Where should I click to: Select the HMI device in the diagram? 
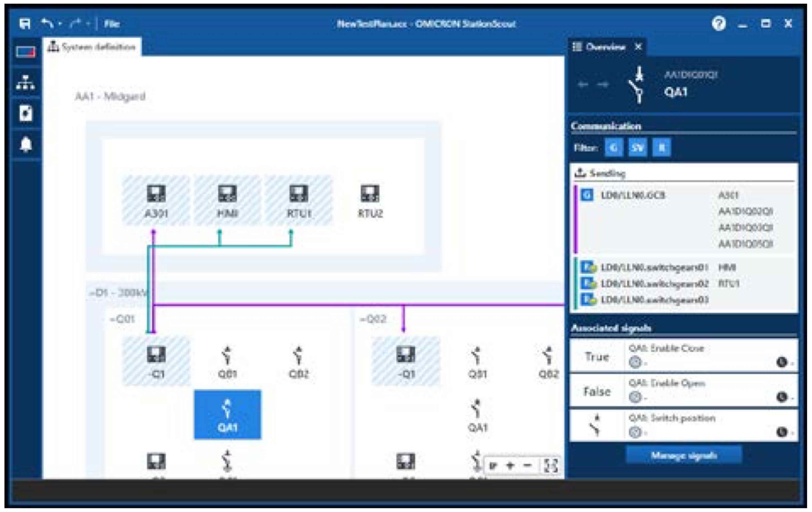[x=228, y=201]
